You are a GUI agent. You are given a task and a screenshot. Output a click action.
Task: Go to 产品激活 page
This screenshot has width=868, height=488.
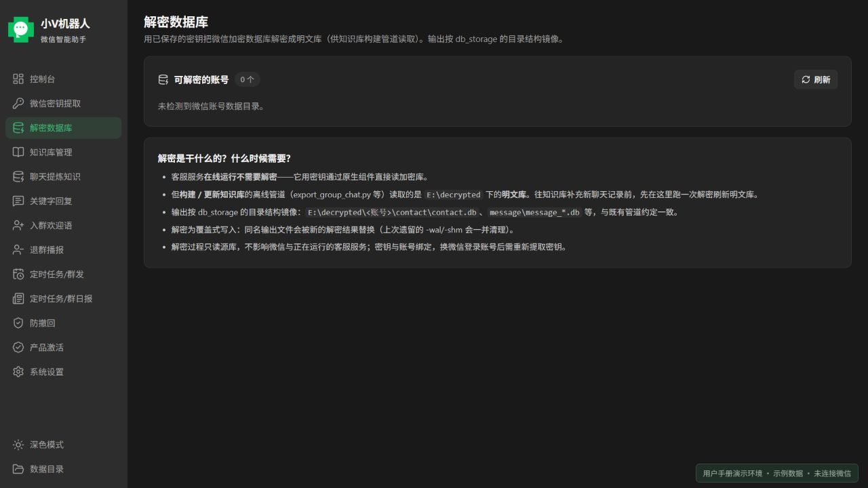coord(64,348)
